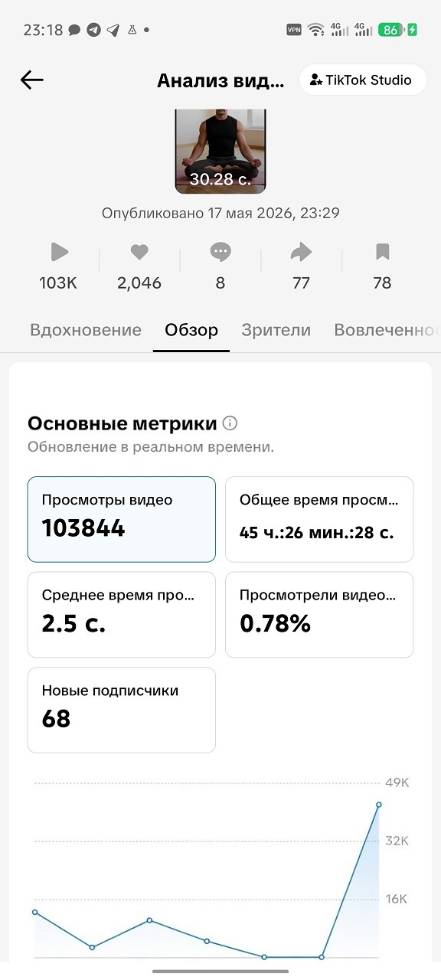Select the Просмотры видео metric card

point(122,519)
